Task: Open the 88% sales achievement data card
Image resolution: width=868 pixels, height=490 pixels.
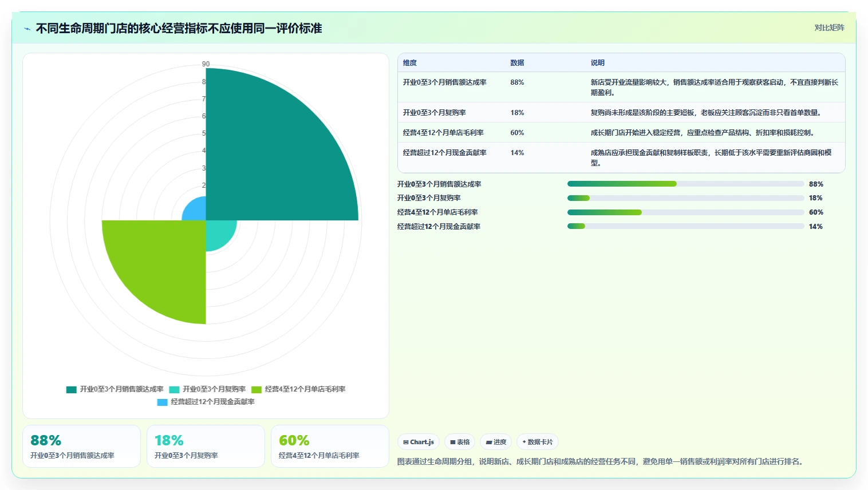Action: tap(81, 446)
